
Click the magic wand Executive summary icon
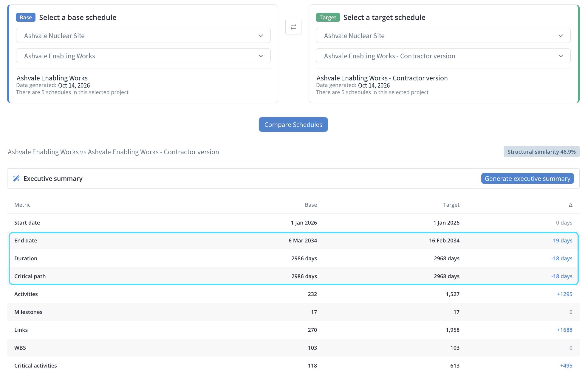tap(16, 178)
